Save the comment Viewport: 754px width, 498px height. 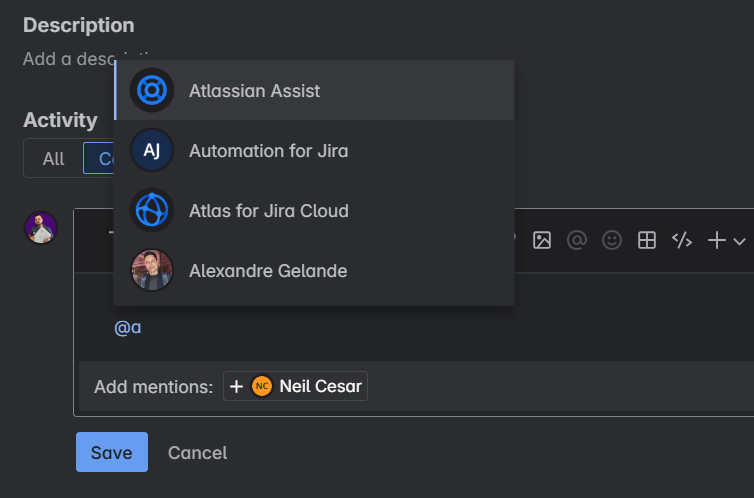111,452
